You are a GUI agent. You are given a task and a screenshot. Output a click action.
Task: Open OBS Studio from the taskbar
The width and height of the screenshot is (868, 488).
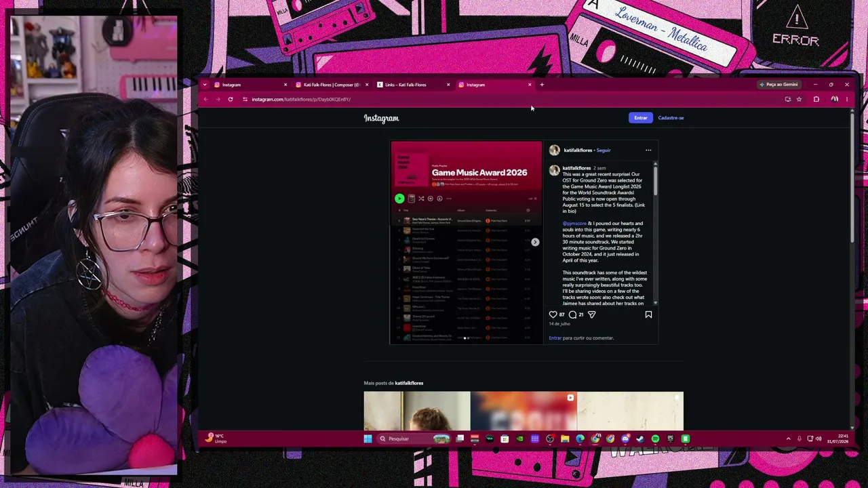(550, 439)
